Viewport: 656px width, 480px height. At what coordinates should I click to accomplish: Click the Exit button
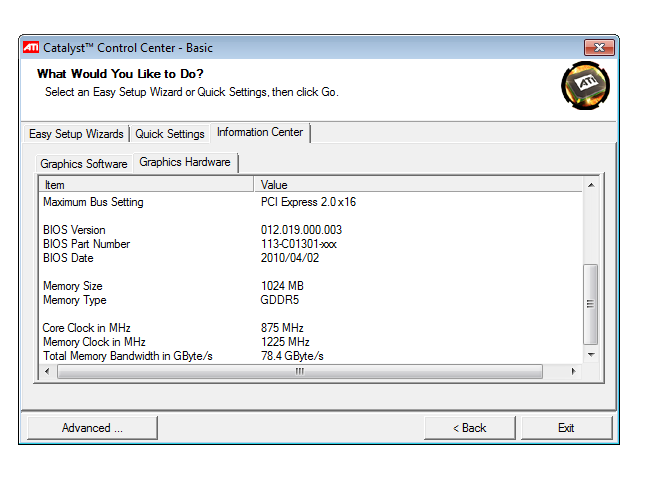tap(566, 428)
